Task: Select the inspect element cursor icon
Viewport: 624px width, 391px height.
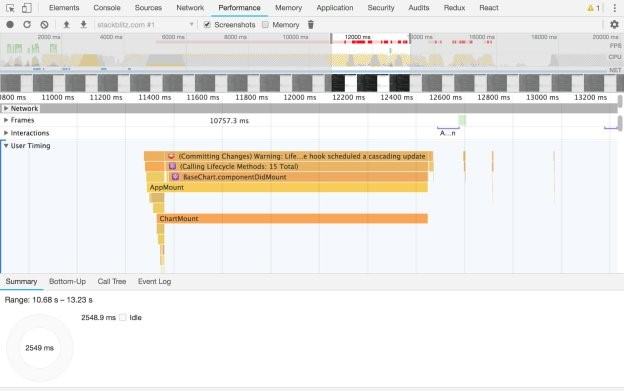Action: (10, 8)
